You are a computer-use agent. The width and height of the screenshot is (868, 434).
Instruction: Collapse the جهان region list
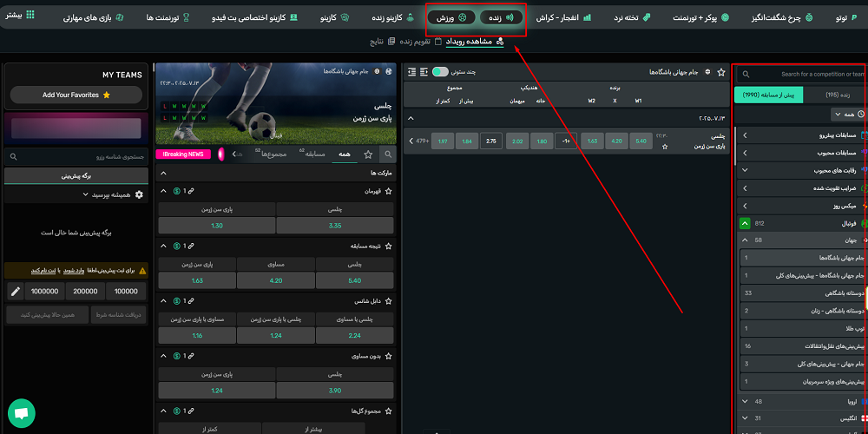click(745, 240)
